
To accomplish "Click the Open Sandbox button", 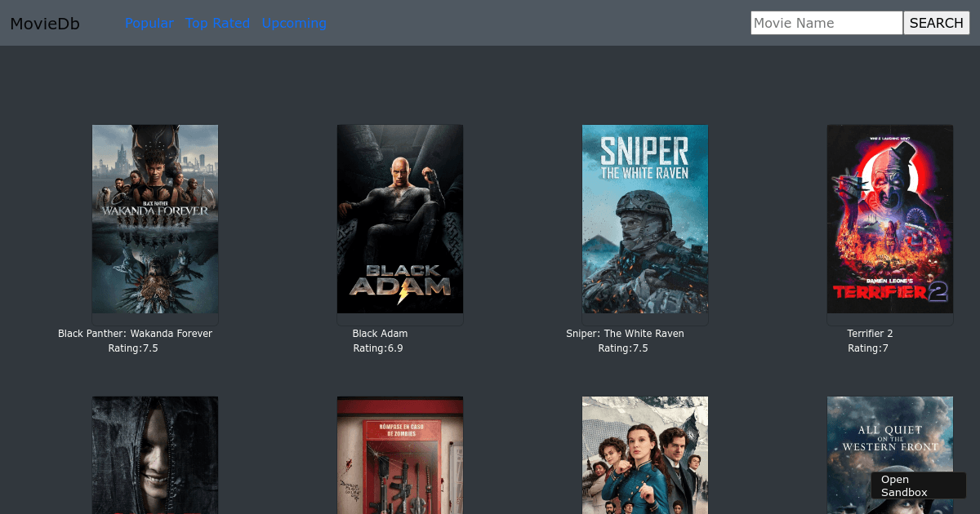I will point(916,486).
